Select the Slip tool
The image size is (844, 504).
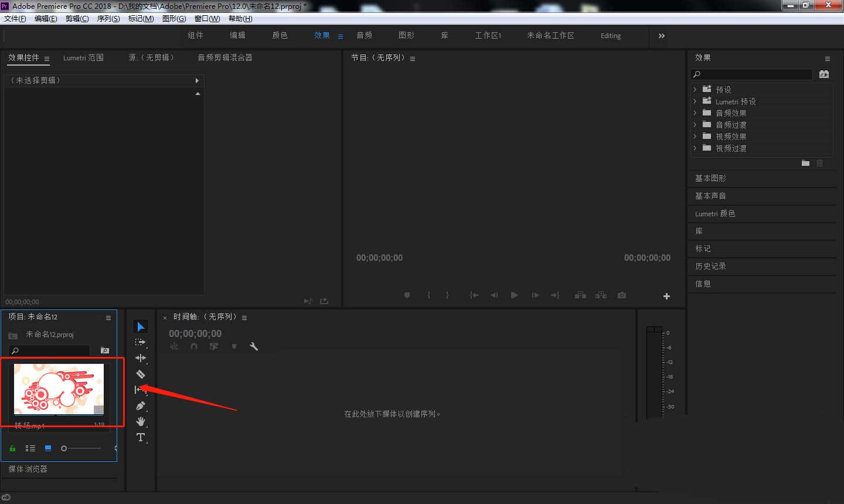click(x=139, y=390)
